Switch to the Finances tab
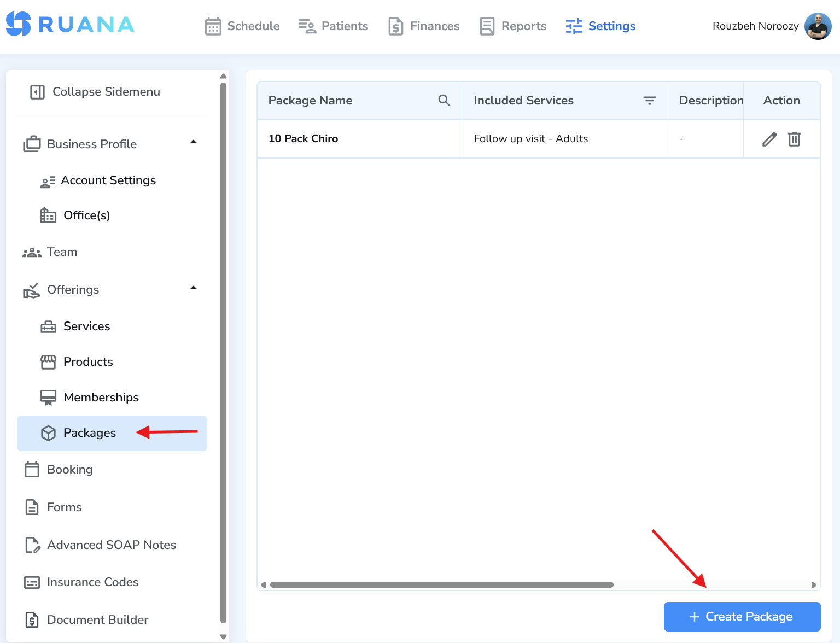The image size is (840, 643). coord(424,26)
